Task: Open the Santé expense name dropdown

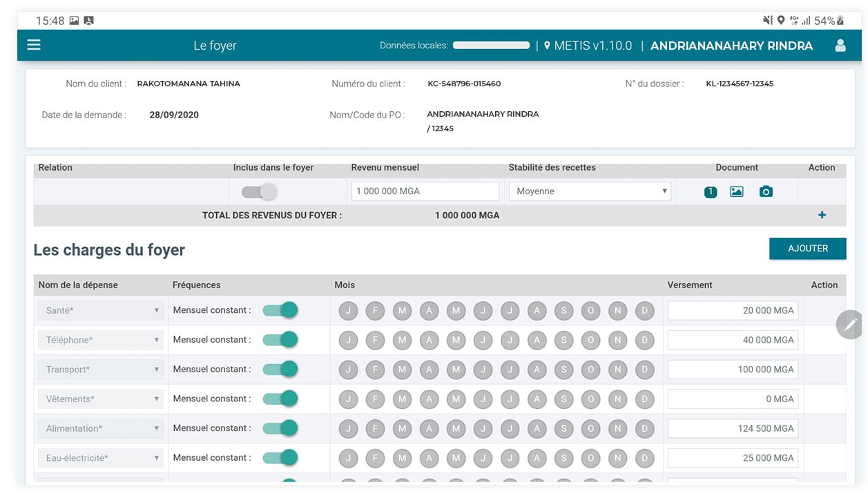Action: (x=101, y=311)
